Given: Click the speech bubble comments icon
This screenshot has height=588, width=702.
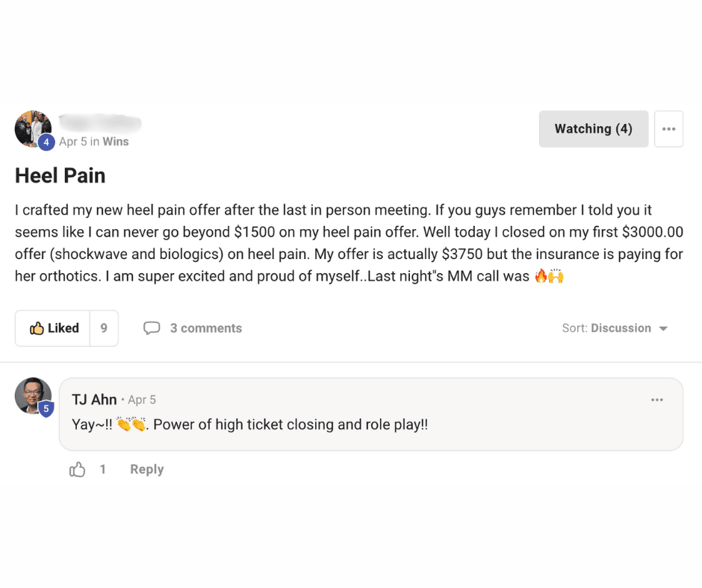Looking at the screenshot, I should [x=152, y=328].
